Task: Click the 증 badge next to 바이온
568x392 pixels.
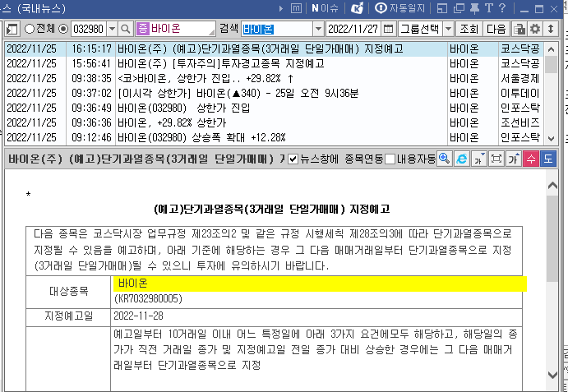Action: pos(143,29)
